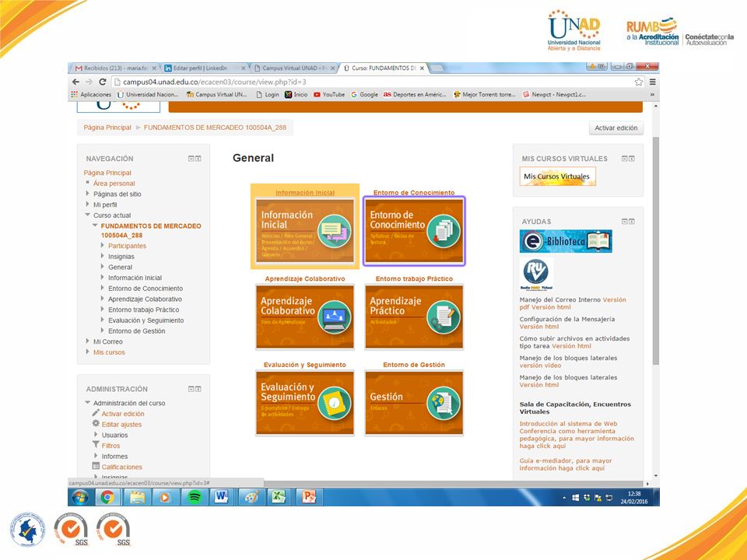This screenshot has width=747, height=560.
Task: Open Manejo de bloques versión video
Action: click(x=540, y=366)
